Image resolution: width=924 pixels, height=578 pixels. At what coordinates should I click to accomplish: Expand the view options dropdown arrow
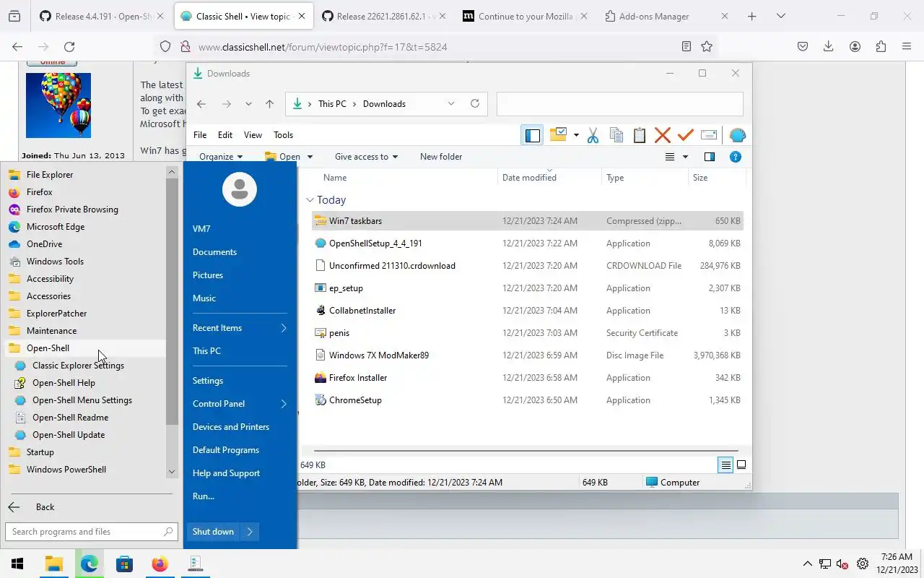(x=685, y=157)
